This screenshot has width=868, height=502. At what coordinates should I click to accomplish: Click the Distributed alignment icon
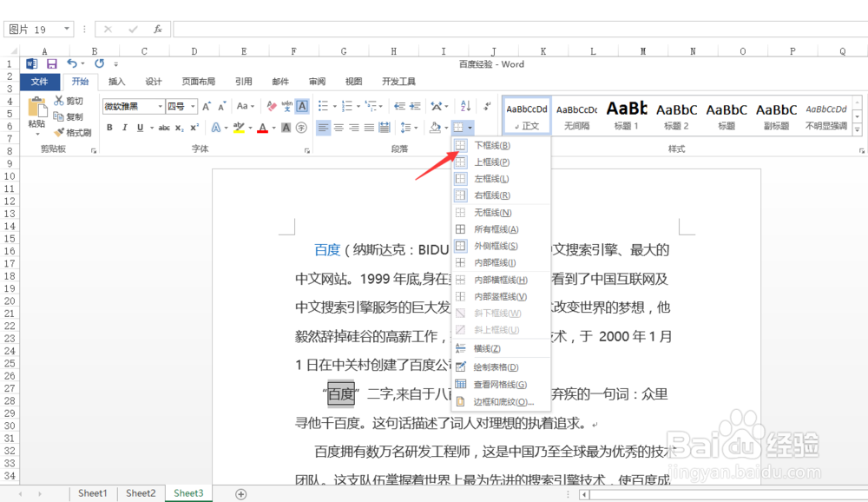pos(385,128)
